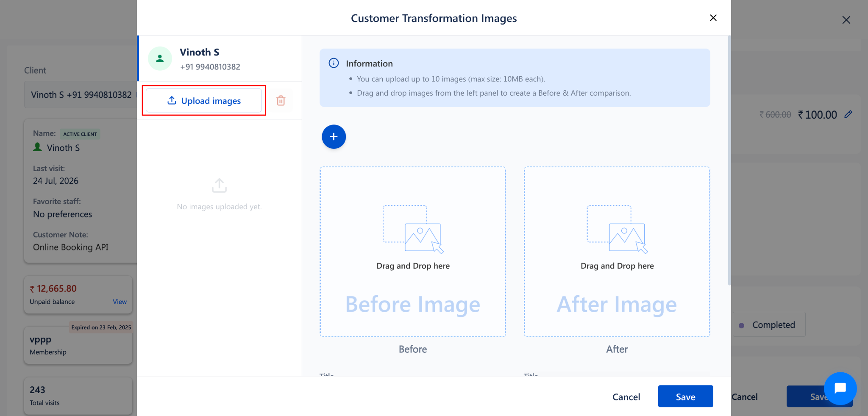868x416 pixels.
Task: Click the Upload images button
Action: point(204,100)
